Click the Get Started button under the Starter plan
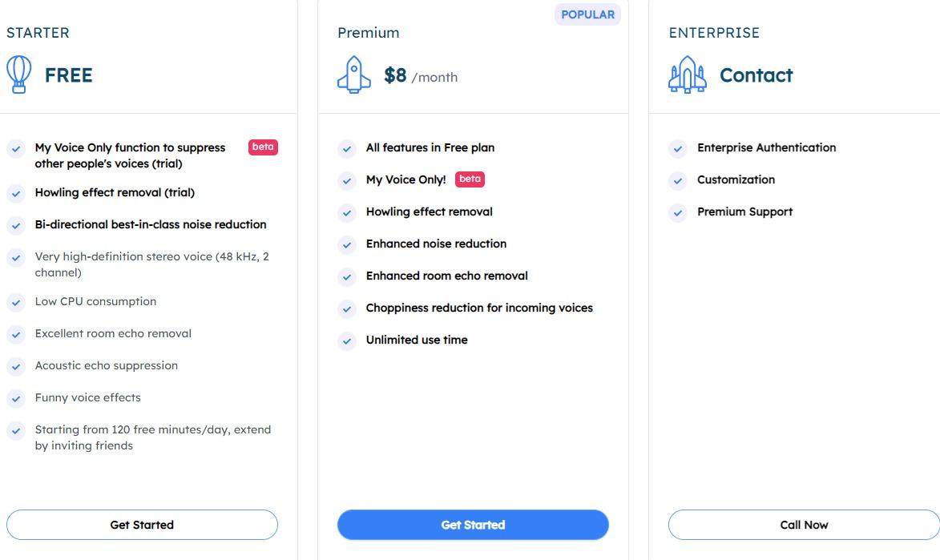The height and width of the screenshot is (560, 940). click(x=142, y=525)
